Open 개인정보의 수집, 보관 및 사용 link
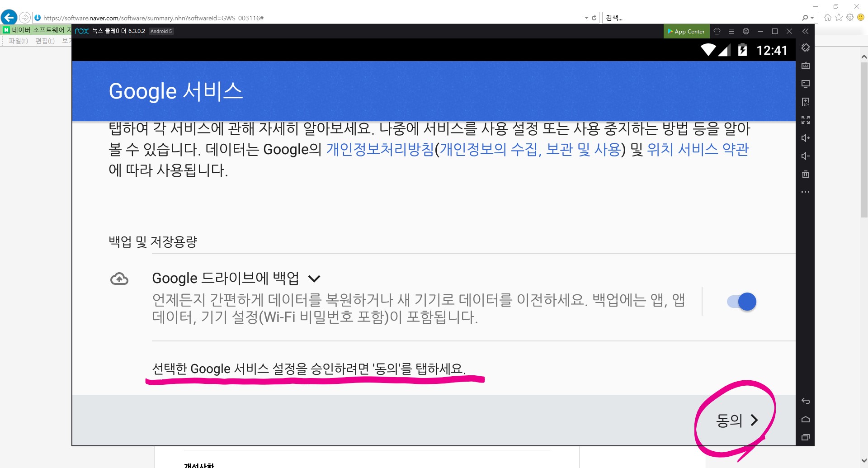 tap(530, 149)
